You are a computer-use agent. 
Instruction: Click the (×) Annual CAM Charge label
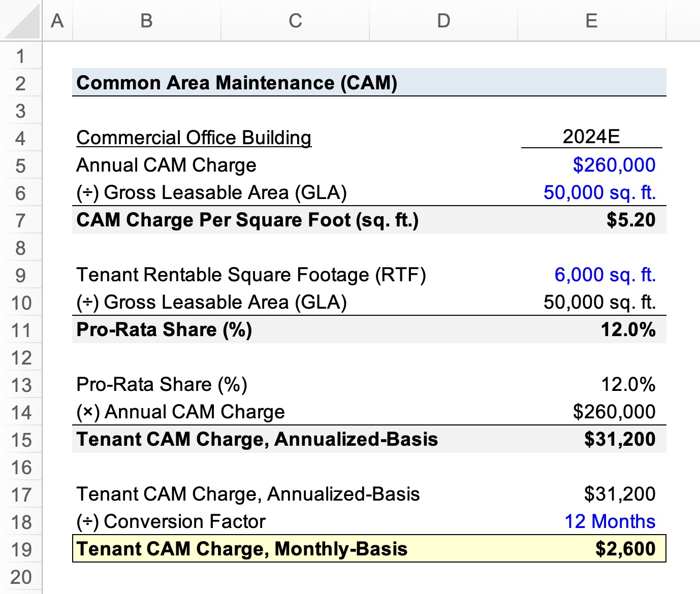180,412
